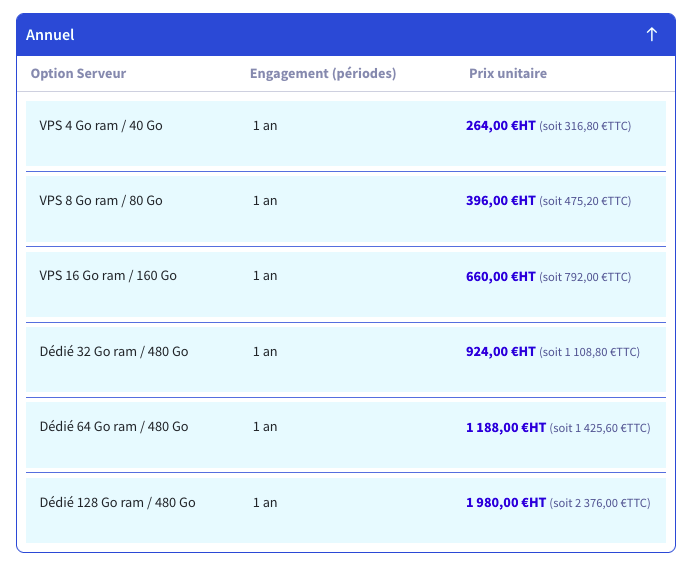This screenshot has height=569, width=692.
Task: Click the 2 376,00 €TTC amount text
Action: (611, 503)
